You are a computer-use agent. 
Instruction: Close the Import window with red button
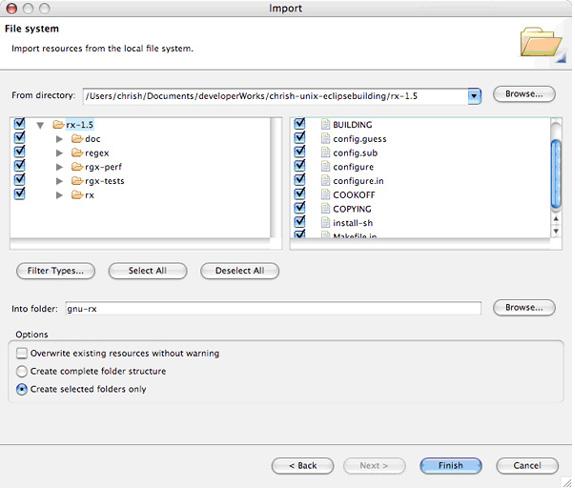click(11, 8)
